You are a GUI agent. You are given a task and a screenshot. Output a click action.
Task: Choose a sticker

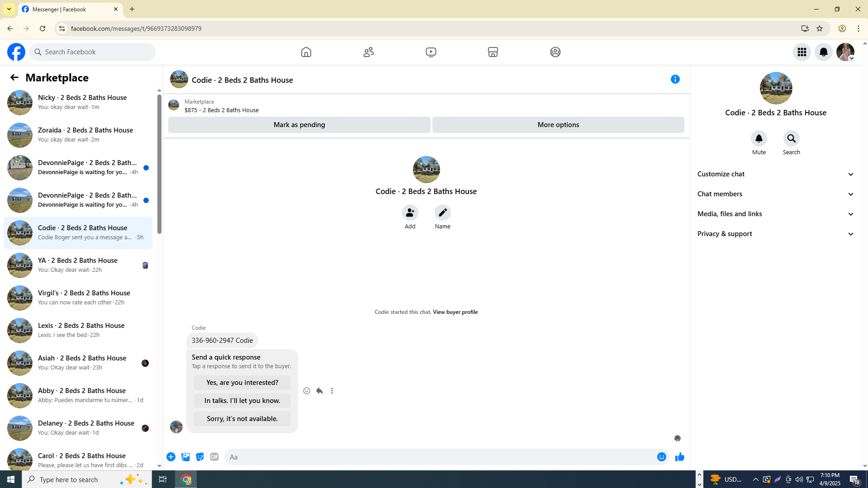coord(200,457)
